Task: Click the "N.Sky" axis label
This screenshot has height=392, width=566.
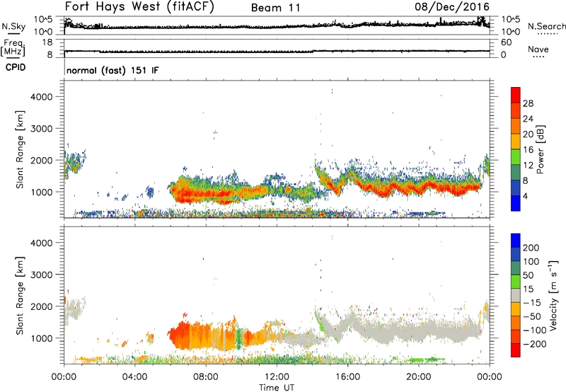Action: pos(13,26)
